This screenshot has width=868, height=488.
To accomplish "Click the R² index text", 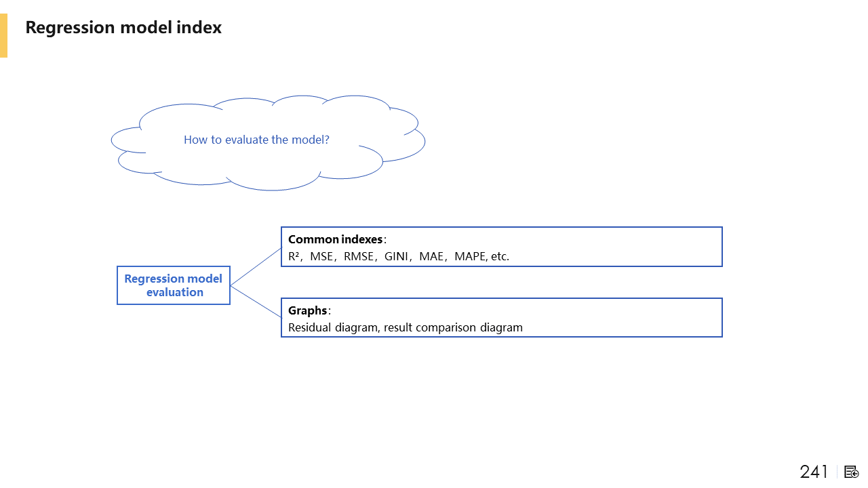I will (294, 256).
